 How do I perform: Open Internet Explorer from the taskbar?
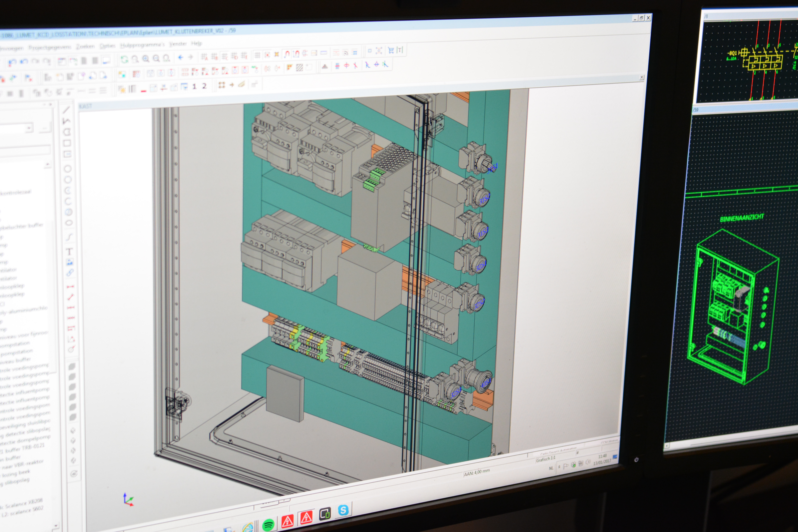pos(248,528)
